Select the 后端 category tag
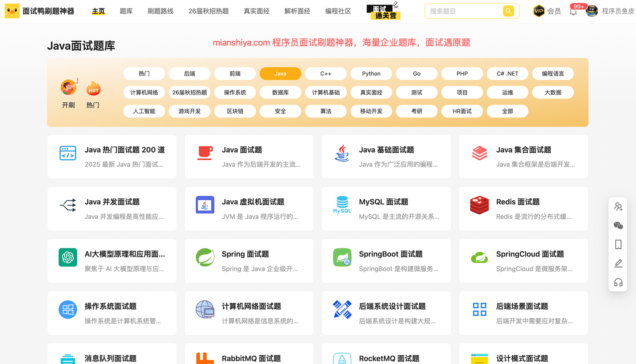This screenshot has height=364, width=636. click(x=189, y=74)
